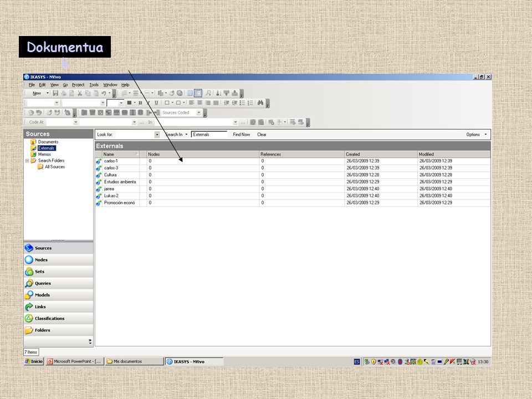Click the increase indent icon
Screen dimensions: 532x399
(x=234, y=103)
